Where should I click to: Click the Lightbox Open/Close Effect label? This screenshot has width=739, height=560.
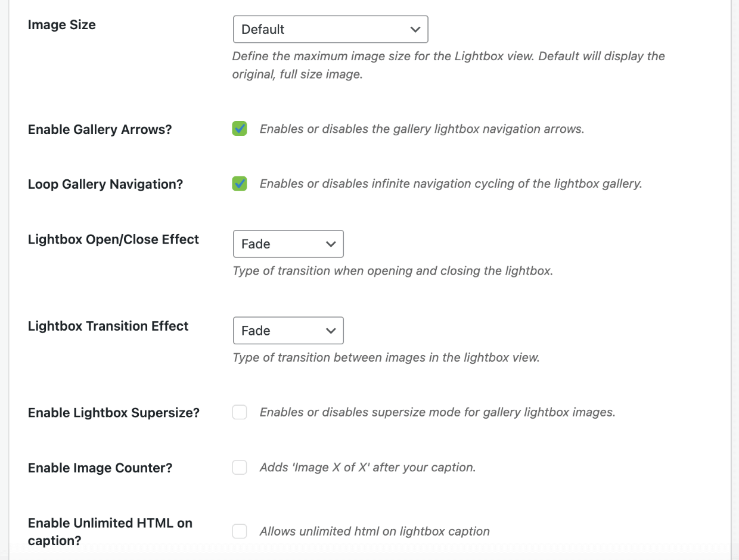click(x=113, y=239)
